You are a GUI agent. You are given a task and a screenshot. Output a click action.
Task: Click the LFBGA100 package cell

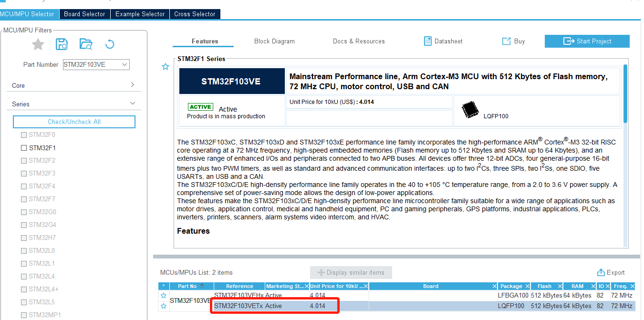(514, 296)
